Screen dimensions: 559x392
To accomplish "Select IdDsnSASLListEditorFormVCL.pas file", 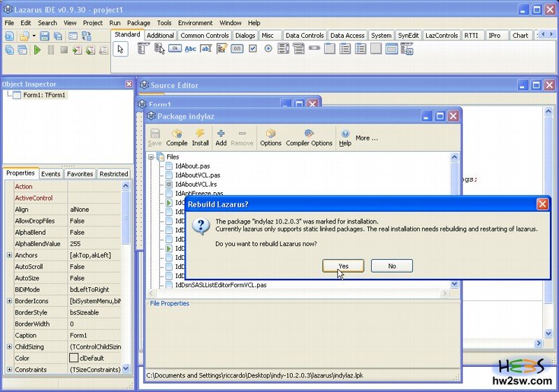I will click(221, 284).
